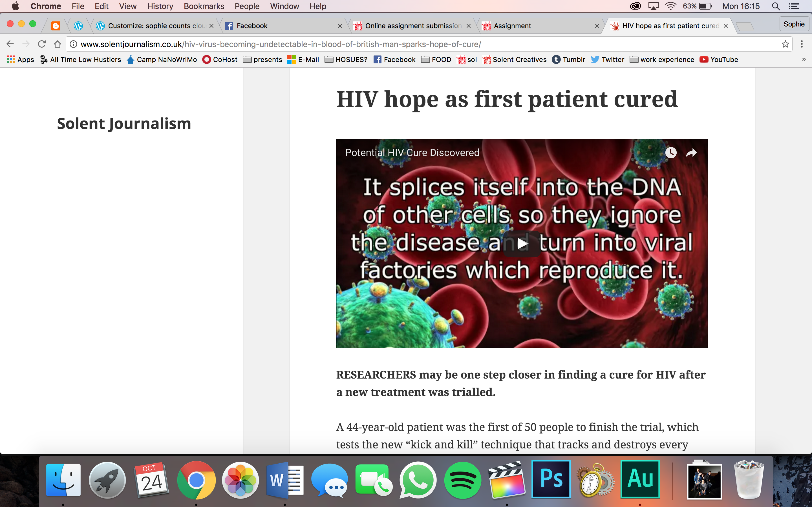
Task: Reload the page with the refresh icon
Action: pyautogui.click(x=42, y=44)
